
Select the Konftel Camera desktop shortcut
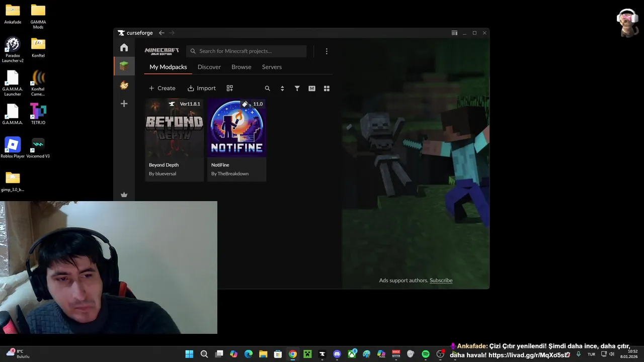coord(38,83)
